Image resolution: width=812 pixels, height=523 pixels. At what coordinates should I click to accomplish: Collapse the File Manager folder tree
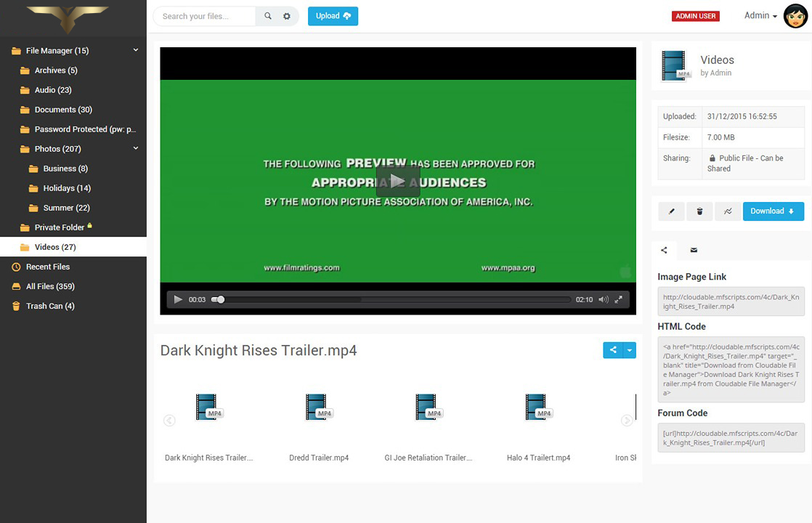coord(136,50)
